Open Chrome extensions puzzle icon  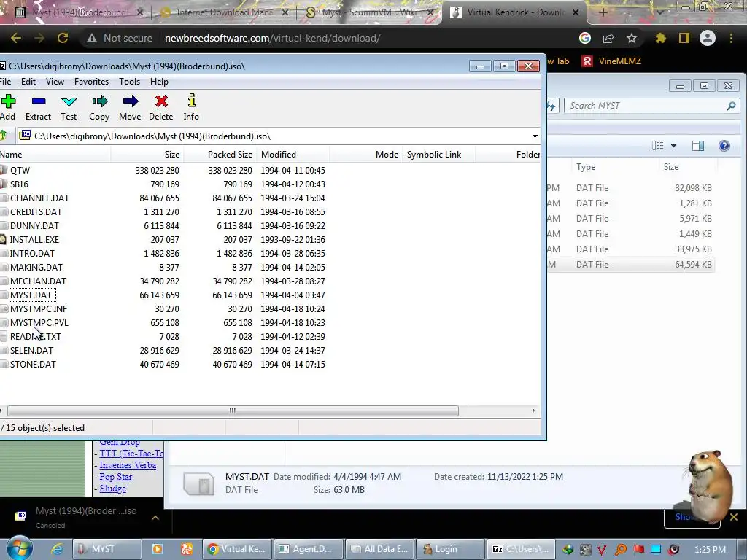tap(661, 38)
